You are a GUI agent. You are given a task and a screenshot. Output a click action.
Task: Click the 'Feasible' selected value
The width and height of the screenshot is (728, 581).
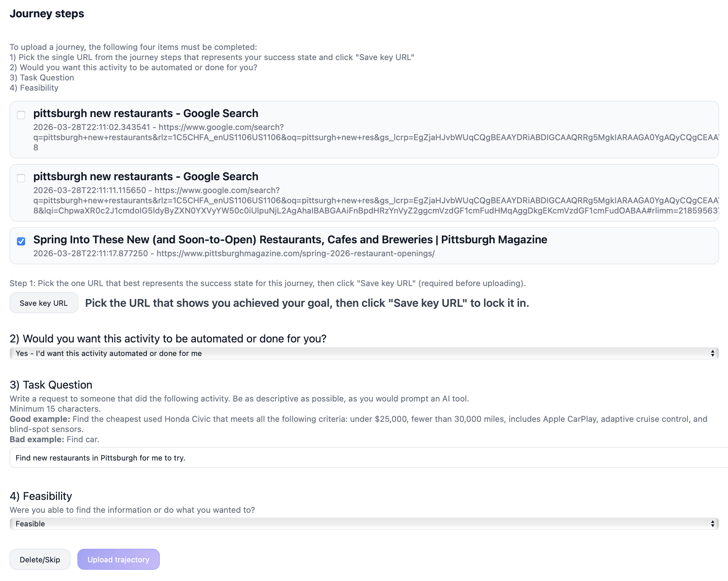point(30,524)
